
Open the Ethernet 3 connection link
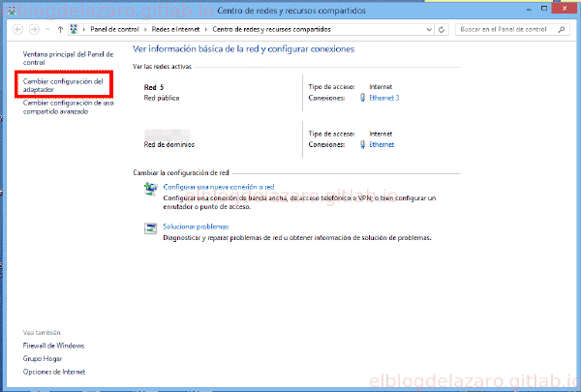pos(384,98)
